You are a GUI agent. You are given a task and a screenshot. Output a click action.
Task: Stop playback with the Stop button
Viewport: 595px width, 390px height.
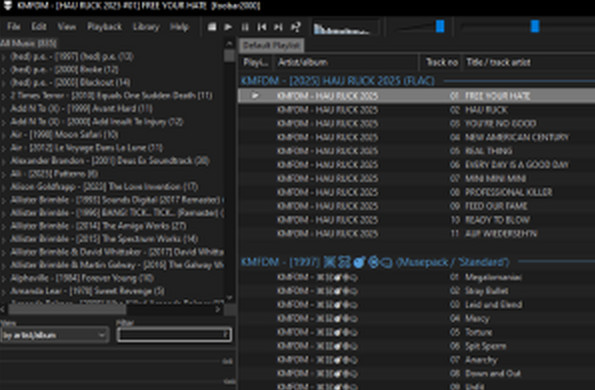pyautogui.click(x=212, y=27)
